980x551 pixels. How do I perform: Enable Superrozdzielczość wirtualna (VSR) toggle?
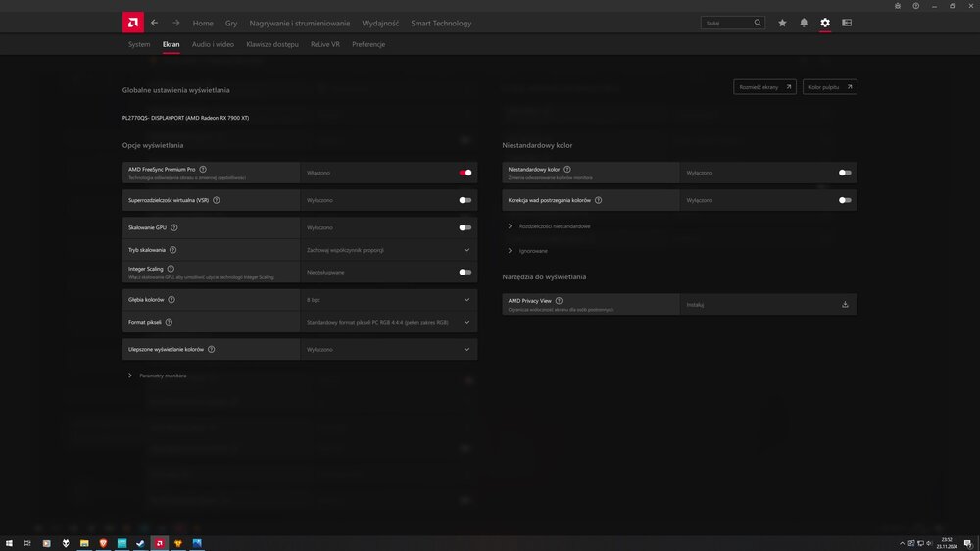tap(465, 200)
